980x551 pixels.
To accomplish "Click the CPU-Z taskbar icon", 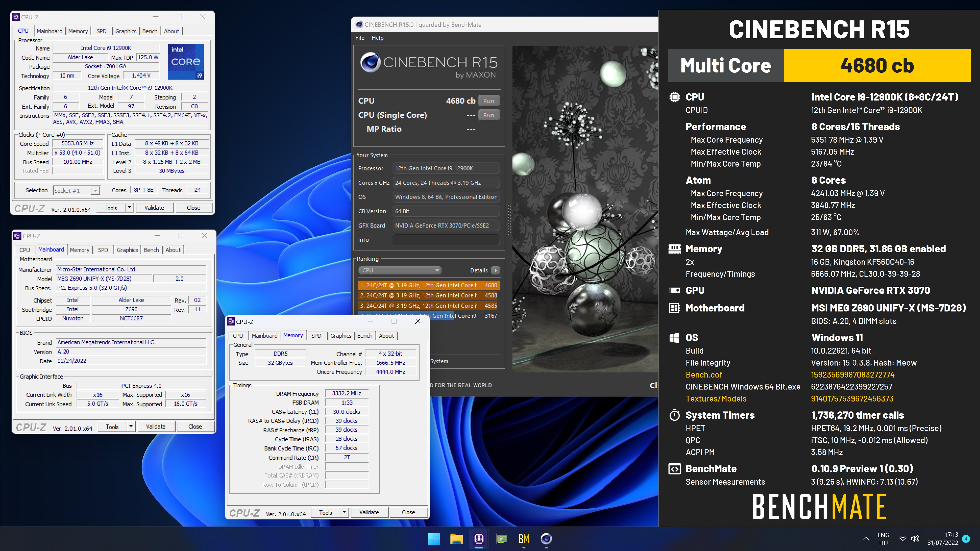I will click(479, 539).
